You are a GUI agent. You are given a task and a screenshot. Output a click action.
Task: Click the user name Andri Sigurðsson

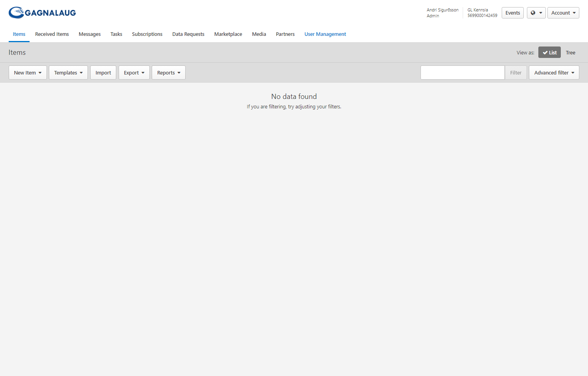[443, 10]
